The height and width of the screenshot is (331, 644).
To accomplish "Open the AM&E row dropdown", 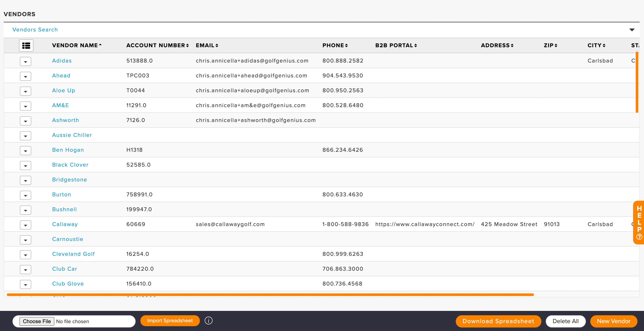I will 26,106.
